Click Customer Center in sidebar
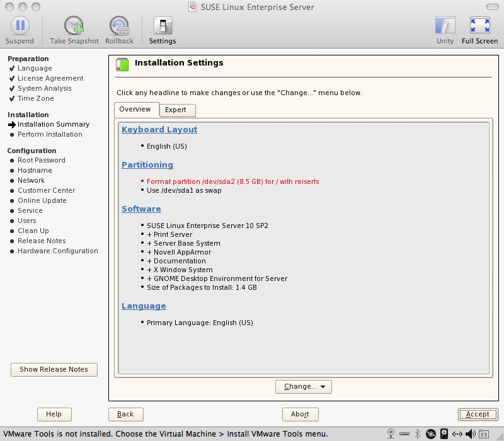 pyautogui.click(x=46, y=190)
